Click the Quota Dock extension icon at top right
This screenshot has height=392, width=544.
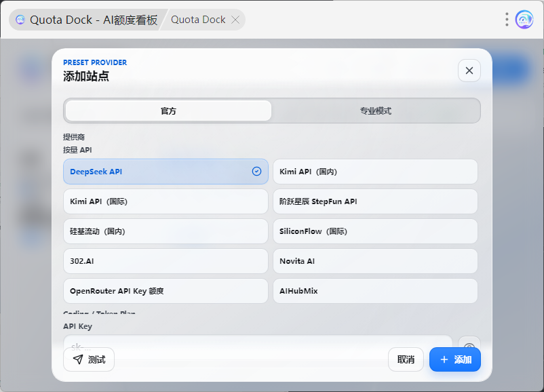(x=524, y=20)
